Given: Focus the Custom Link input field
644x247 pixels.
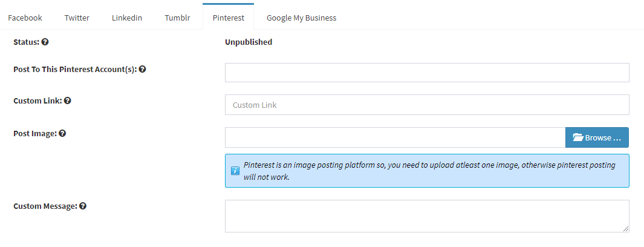Looking at the screenshot, I should (427, 105).
